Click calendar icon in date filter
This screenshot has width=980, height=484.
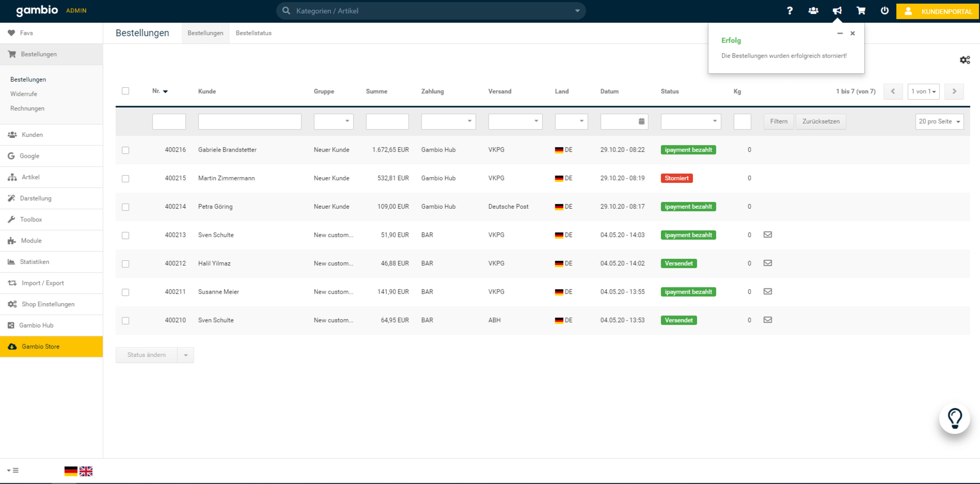(642, 122)
